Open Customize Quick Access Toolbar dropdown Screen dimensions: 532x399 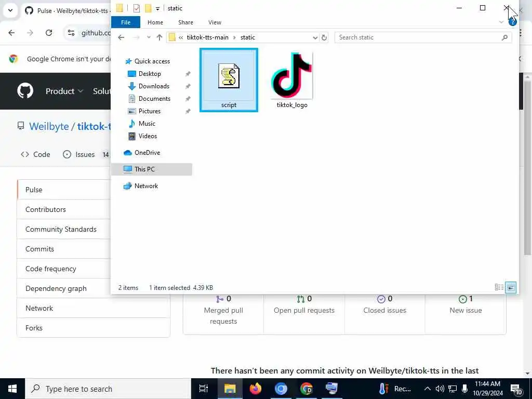tap(157, 8)
